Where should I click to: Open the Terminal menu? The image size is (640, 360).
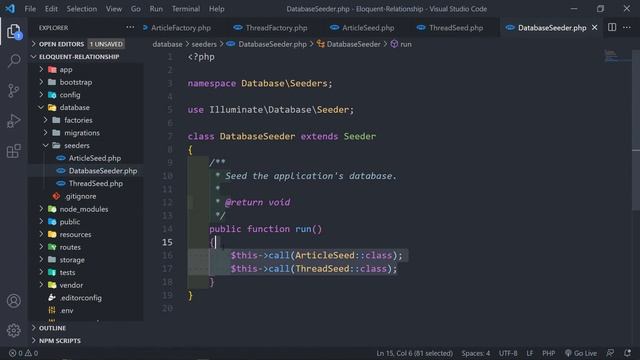coord(186,9)
